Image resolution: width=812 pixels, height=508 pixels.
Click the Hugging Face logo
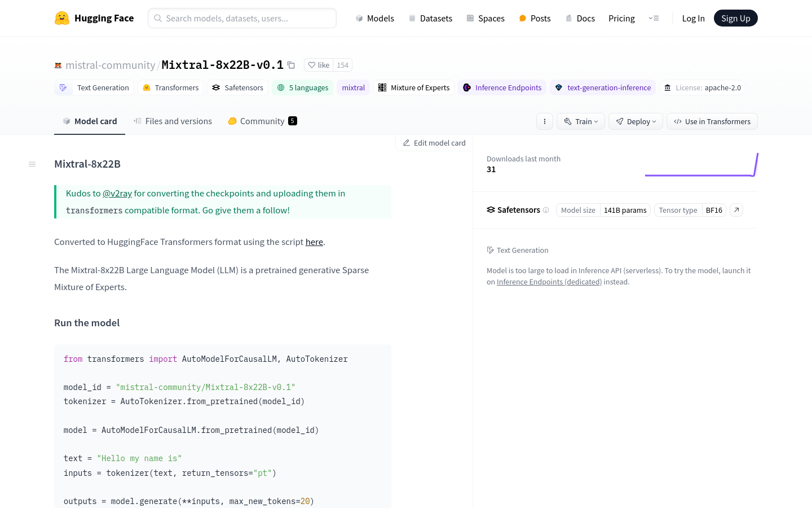[x=94, y=18]
